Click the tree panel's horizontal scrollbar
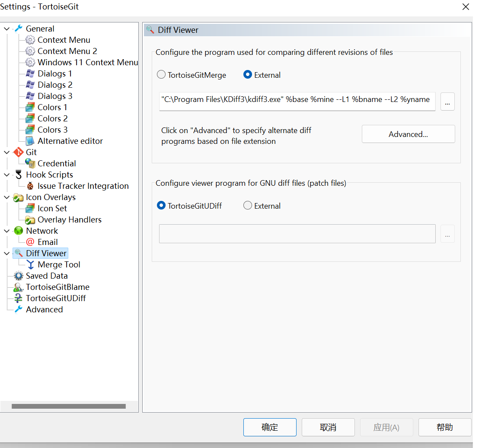This screenshot has width=498, height=448. pos(69,407)
